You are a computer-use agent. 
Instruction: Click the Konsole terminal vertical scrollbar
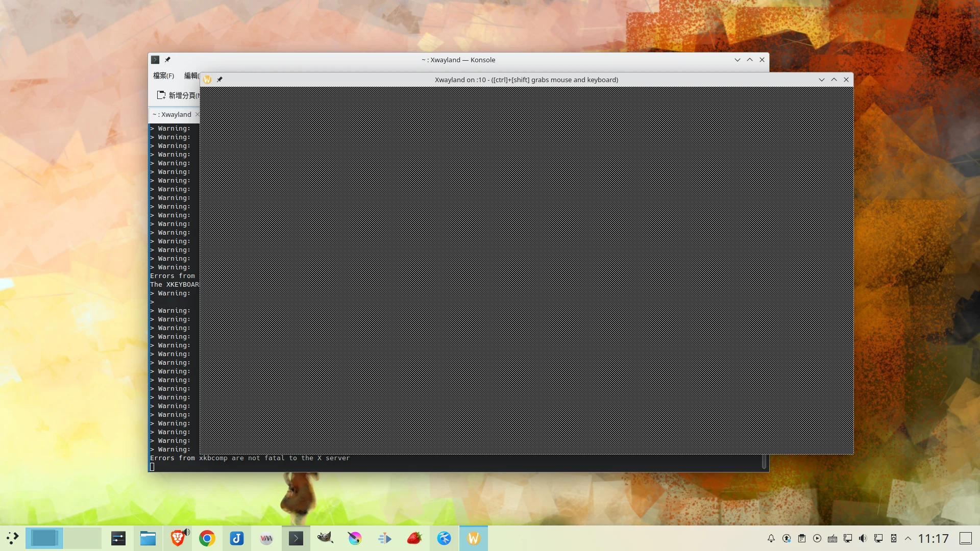pyautogui.click(x=764, y=462)
